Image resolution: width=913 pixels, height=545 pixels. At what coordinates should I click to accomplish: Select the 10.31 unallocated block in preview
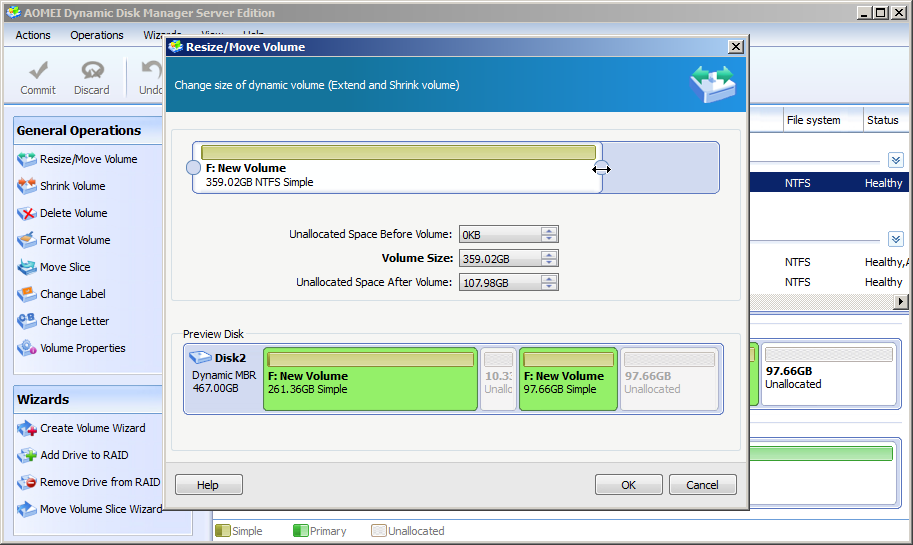(x=498, y=379)
